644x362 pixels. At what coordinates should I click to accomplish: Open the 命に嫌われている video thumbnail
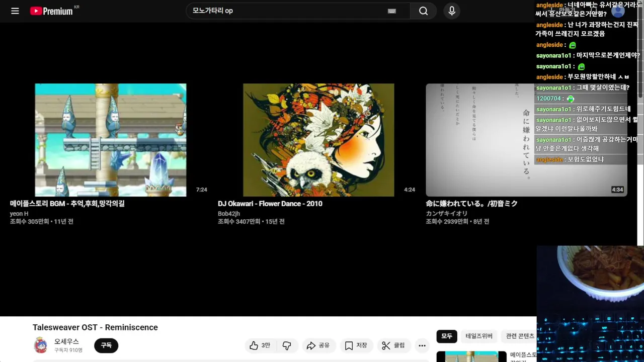point(526,140)
